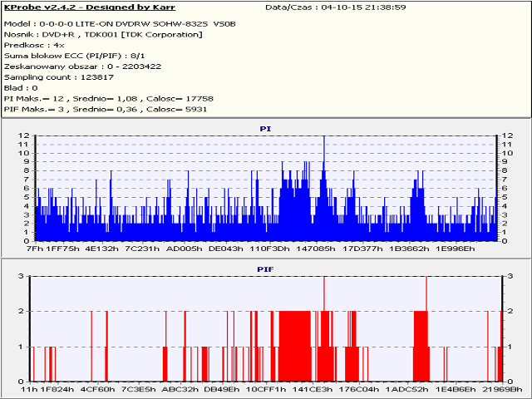Click the first PIF spike reaching 3
Screen dimensions: 532x399
[x=324, y=293]
